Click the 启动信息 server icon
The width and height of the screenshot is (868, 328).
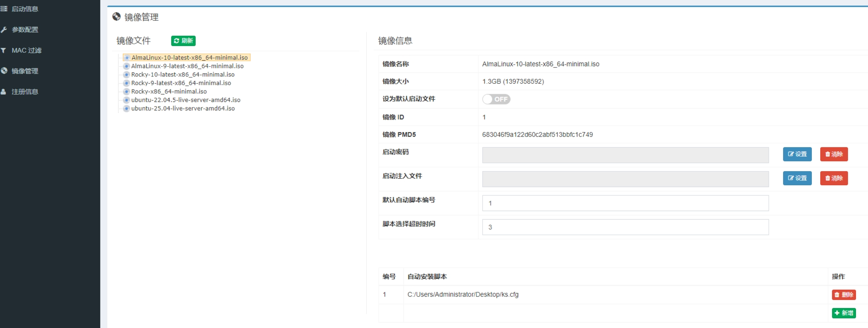tap(4, 9)
